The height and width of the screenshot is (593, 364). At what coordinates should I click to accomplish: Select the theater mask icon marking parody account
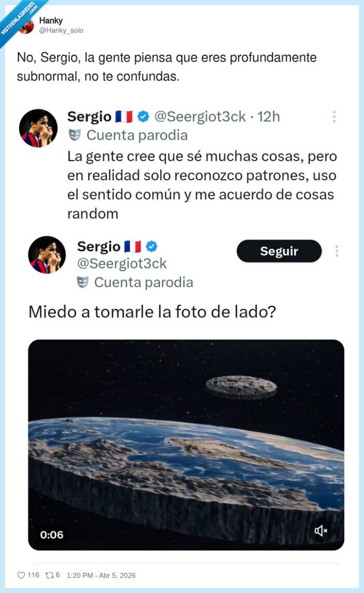74,135
